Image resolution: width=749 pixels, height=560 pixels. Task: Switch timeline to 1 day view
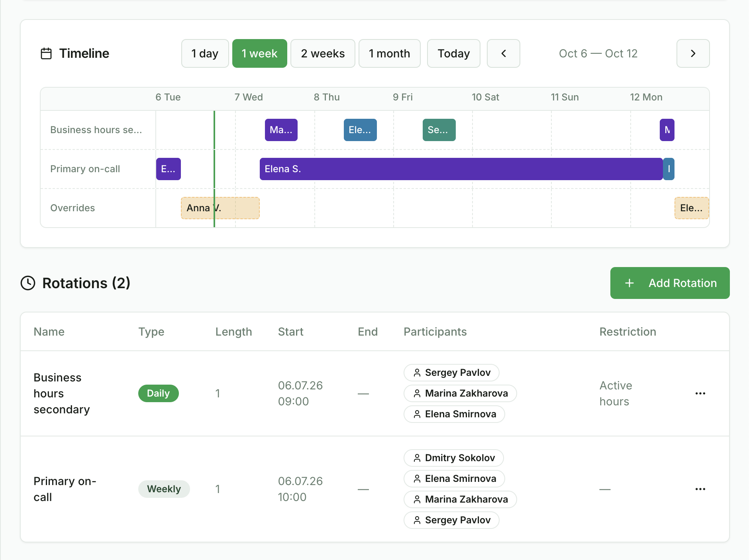pos(205,53)
